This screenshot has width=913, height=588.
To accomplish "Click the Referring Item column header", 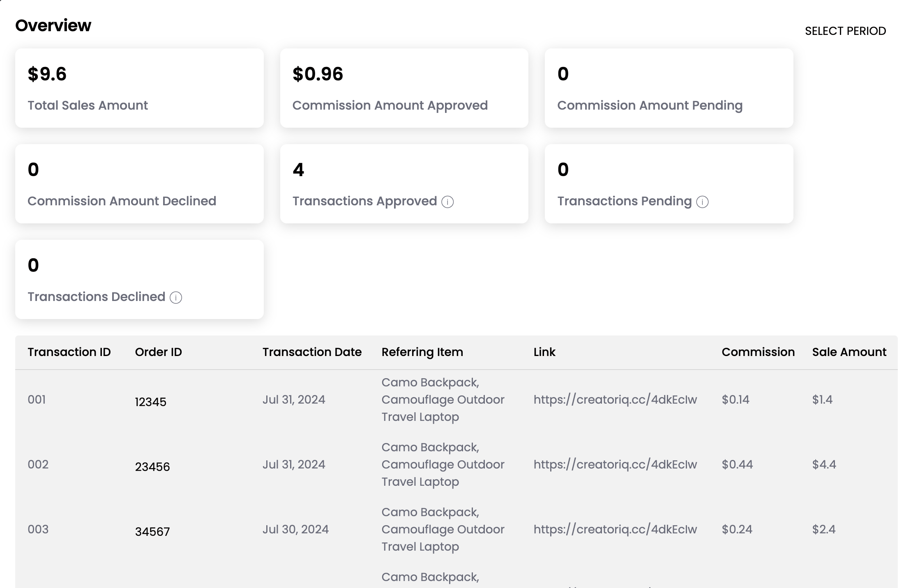I will pyautogui.click(x=422, y=352).
